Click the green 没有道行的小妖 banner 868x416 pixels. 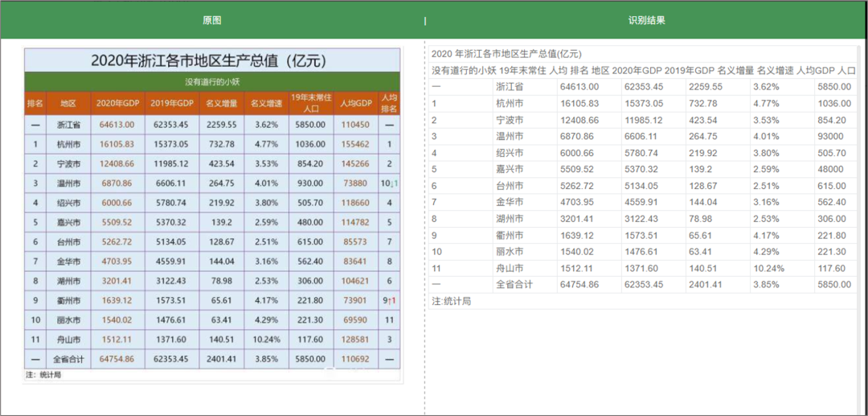pos(212,82)
